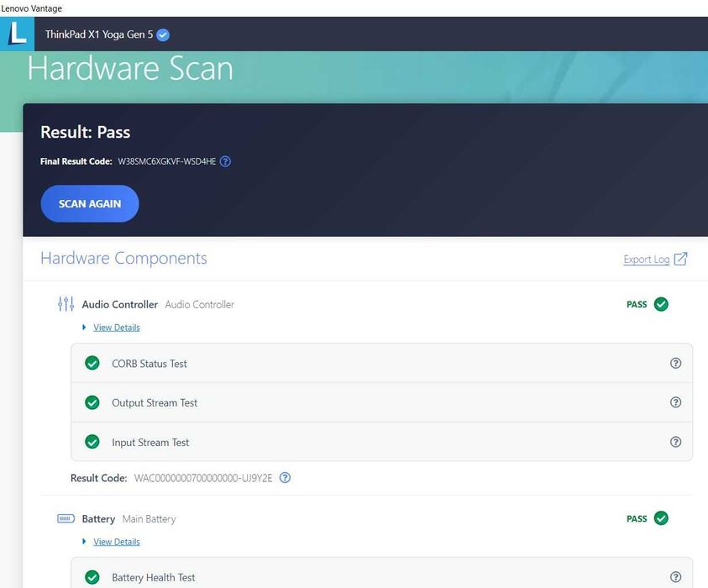Viewport: 708px width, 588px height.
Task: Click the Battery green pass checkmark
Action: click(x=661, y=518)
